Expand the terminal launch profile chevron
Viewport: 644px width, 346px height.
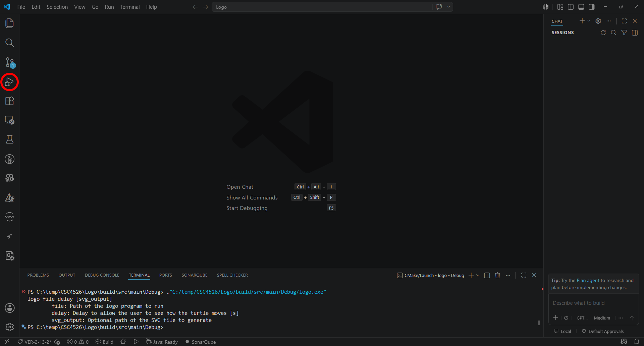pyautogui.click(x=478, y=275)
